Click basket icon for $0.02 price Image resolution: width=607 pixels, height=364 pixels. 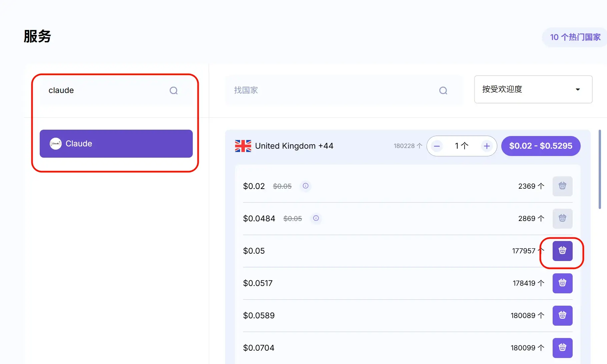point(562,186)
